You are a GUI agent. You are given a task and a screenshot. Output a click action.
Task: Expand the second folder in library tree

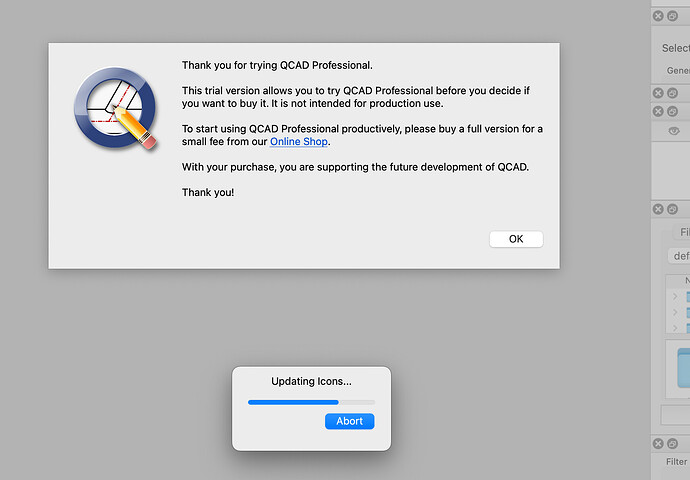point(675,312)
